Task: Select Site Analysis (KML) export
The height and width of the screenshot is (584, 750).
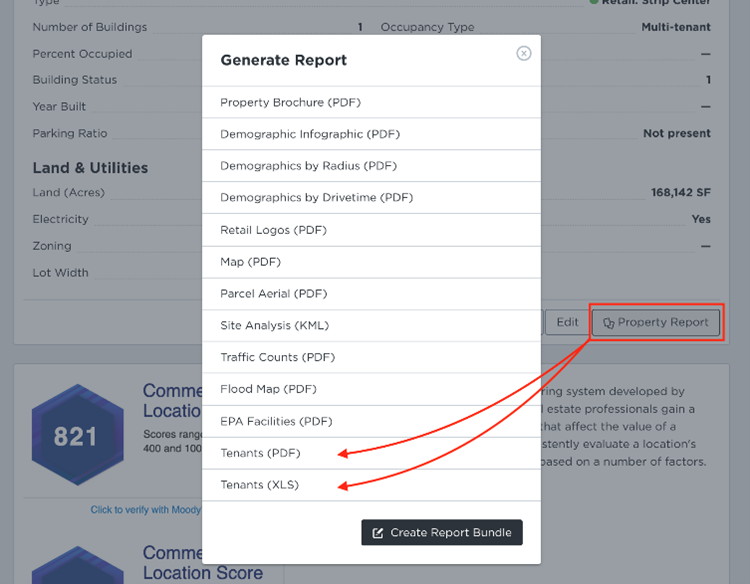Action: tap(371, 326)
